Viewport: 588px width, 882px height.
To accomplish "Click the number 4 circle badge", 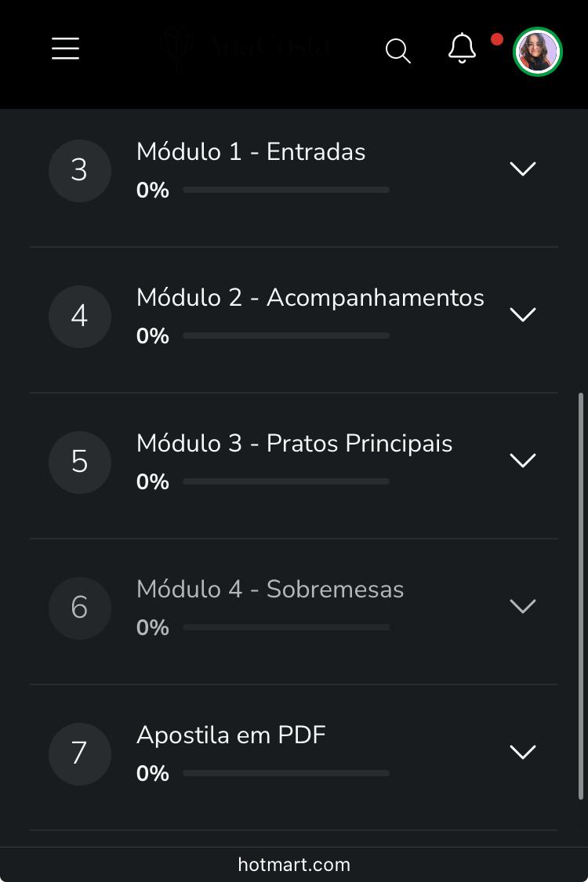I will tap(79, 316).
